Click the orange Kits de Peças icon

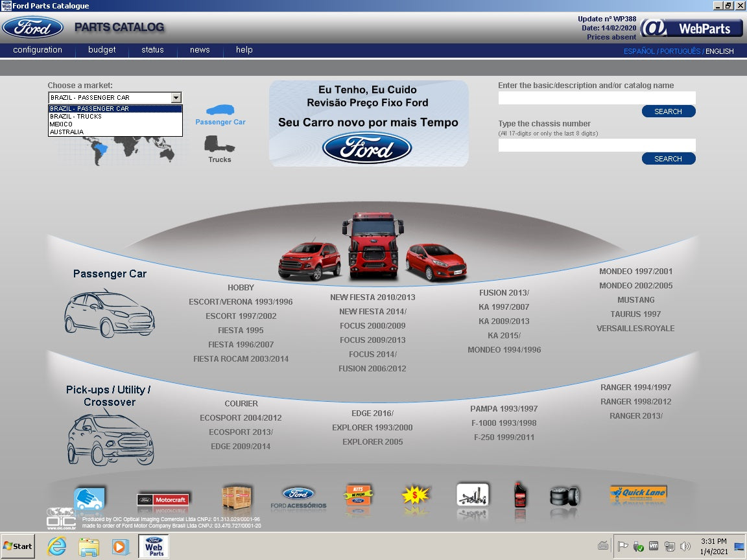coord(358,496)
